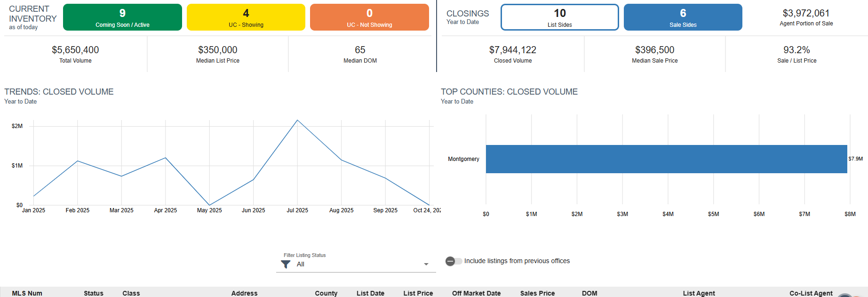Click the County column header

[x=326, y=293]
